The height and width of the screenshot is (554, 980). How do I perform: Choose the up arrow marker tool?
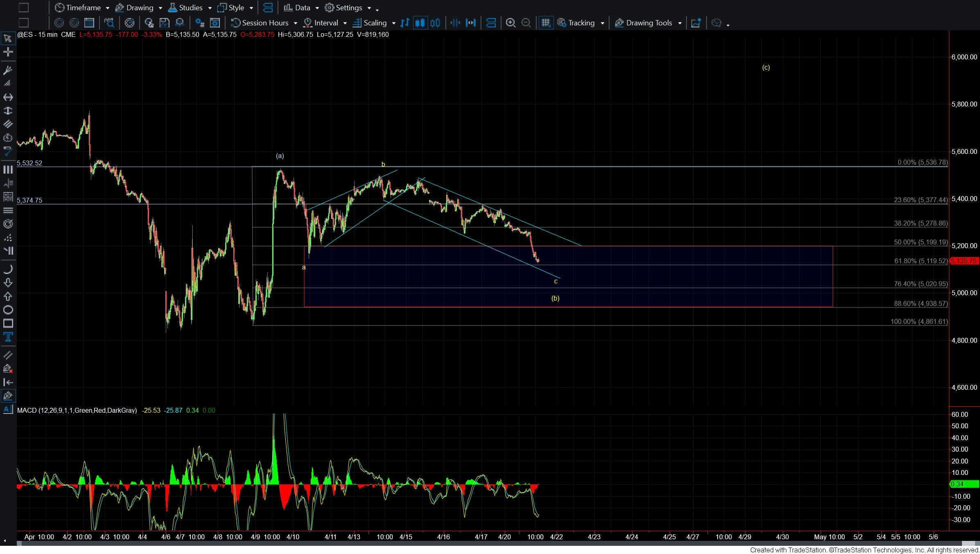pos(8,296)
